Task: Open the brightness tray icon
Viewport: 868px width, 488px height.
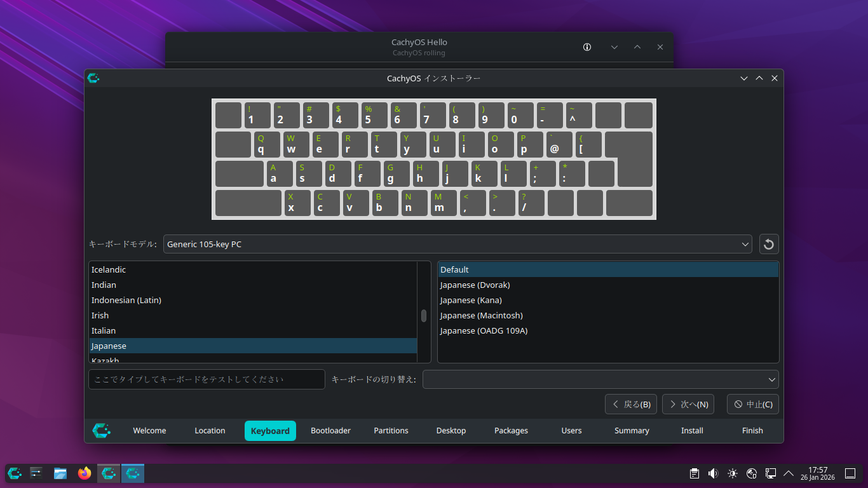Action: click(x=733, y=473)
